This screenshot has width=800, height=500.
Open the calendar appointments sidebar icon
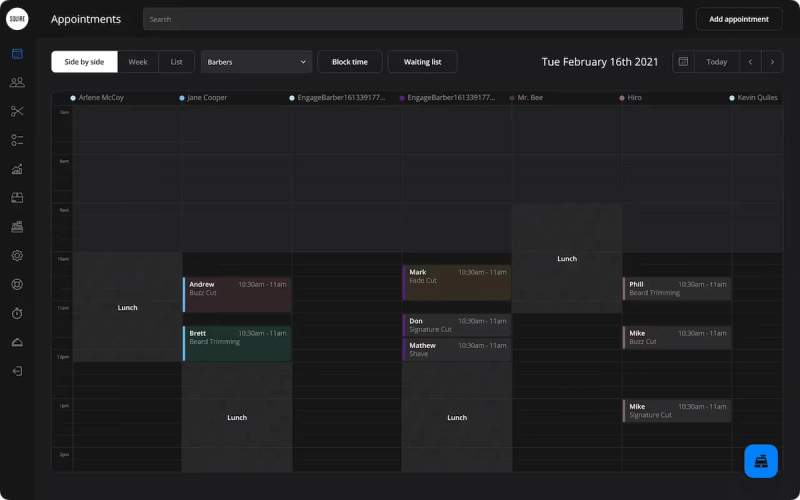17,54
